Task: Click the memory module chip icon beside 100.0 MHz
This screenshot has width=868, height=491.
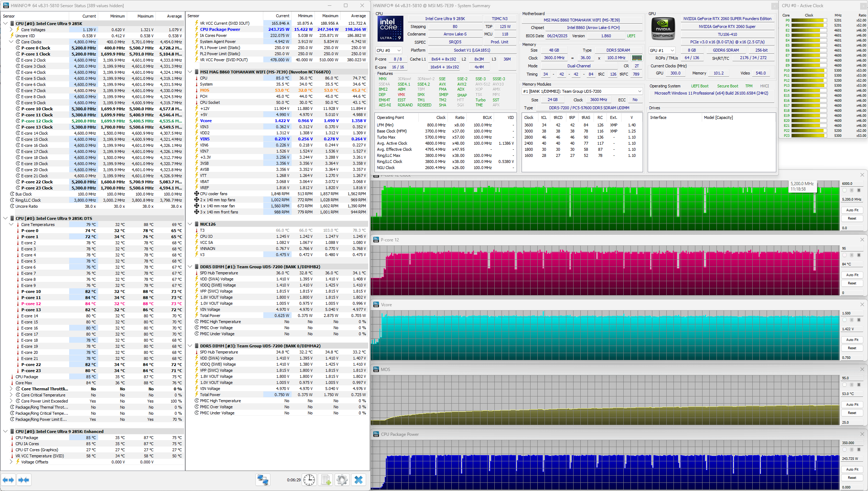Action: pyautogui.click(x=637, y=58)
